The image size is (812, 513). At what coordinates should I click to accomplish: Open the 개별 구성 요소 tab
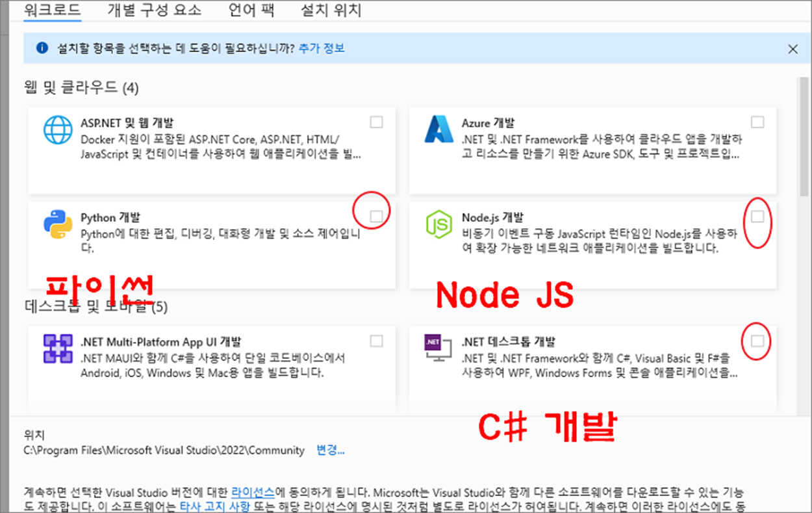[x=155, y=10]
